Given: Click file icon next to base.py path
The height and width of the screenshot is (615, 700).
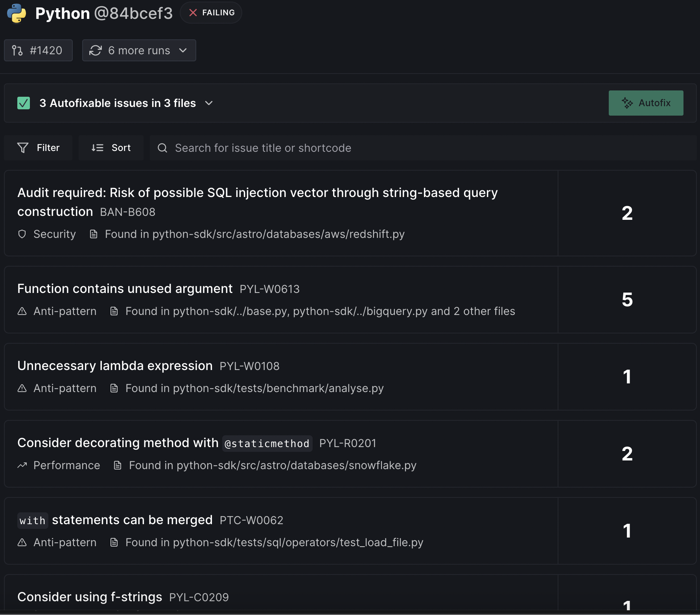Looking at the screenshot, I should 114,311.
